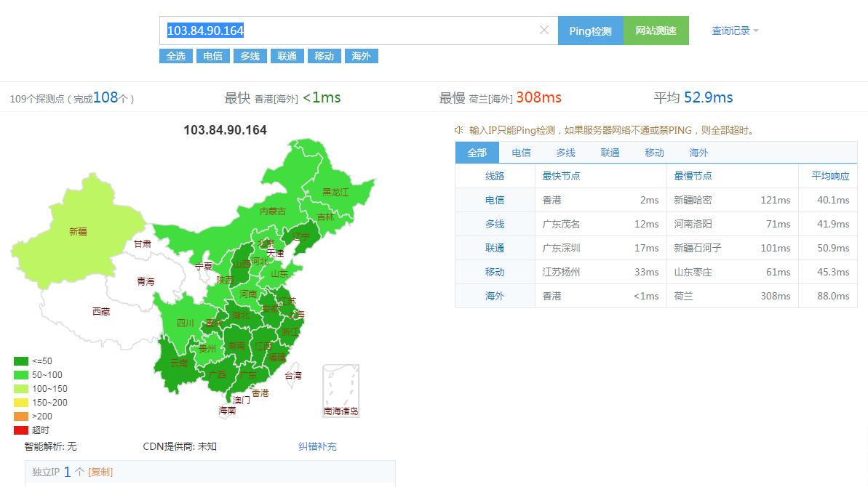
Task: Click the Ping检测 button
Action: tap(590, 31)
